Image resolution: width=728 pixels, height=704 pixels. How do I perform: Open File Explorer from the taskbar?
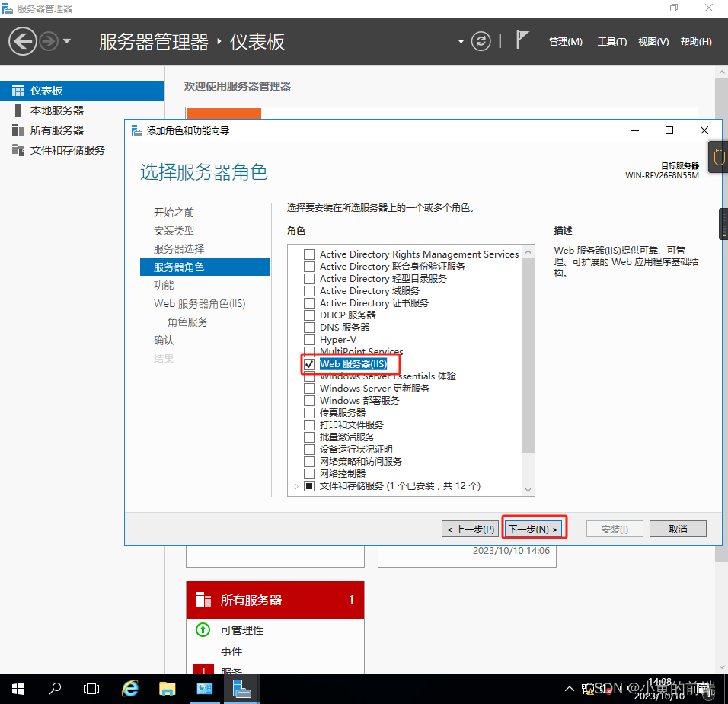pos(167,688)
